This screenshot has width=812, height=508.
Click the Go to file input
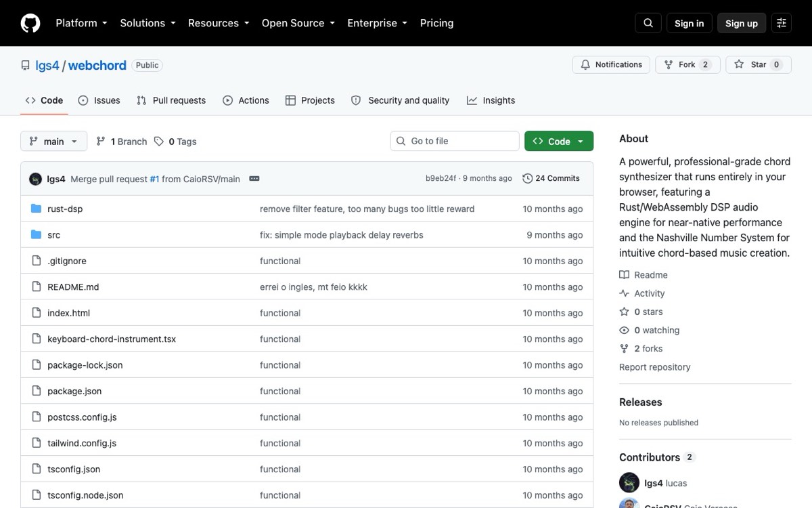[455, 141]
